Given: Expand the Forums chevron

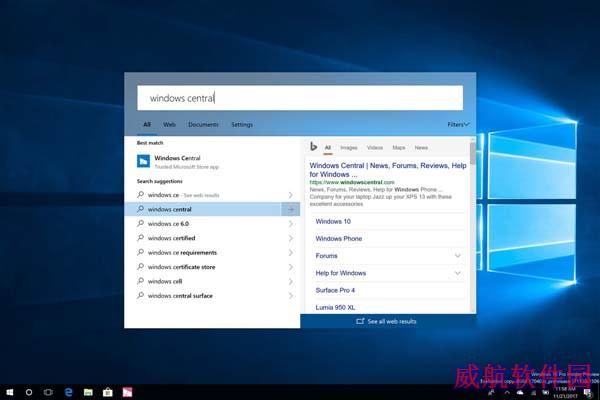Looking at the screenshot, I should (458, 256).
